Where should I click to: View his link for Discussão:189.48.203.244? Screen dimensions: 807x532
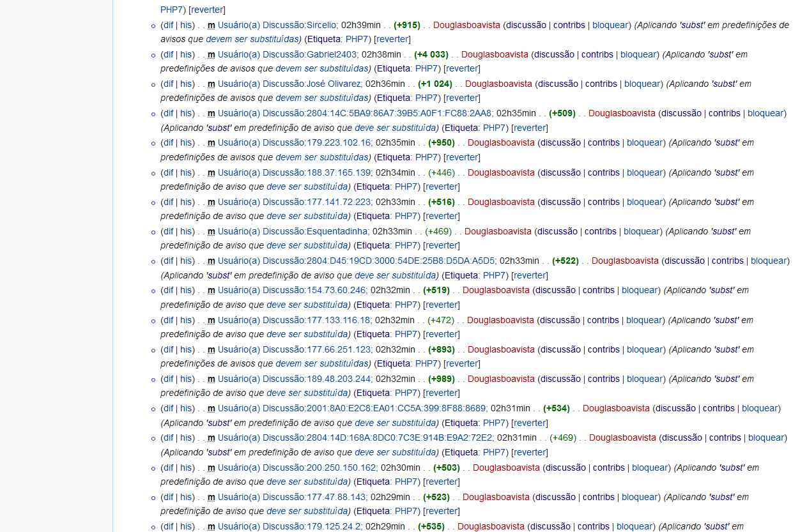(x=186, y=379)
